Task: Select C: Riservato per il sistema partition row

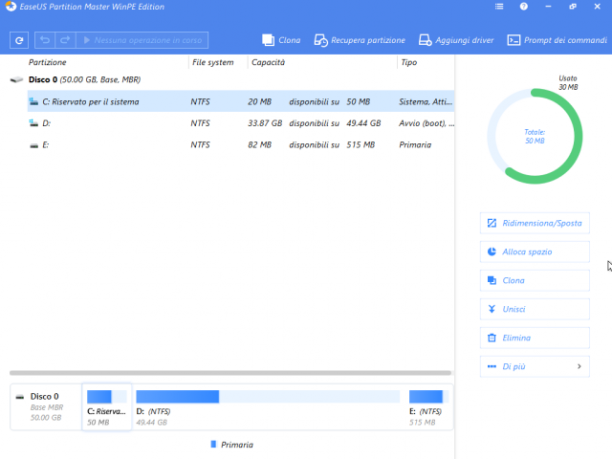Action: tap(241, 101)
